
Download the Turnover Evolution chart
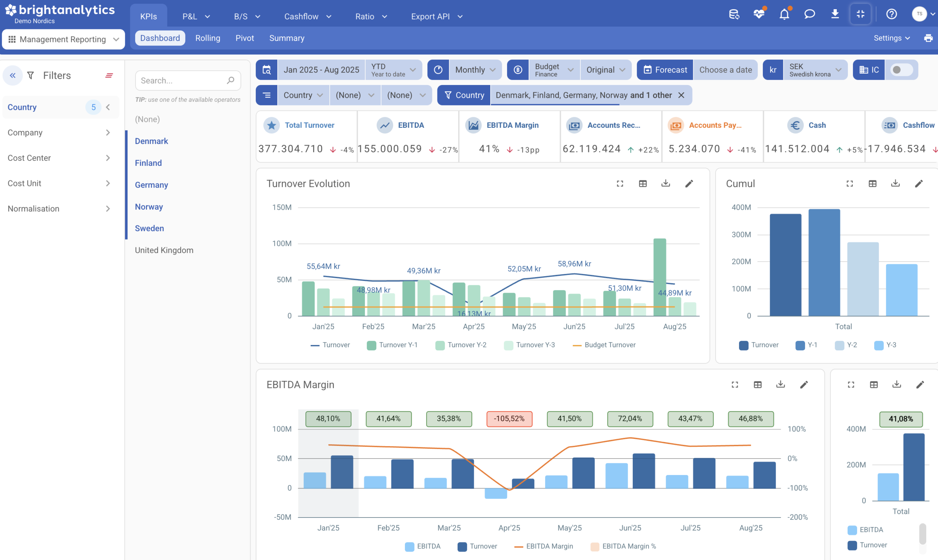[666, 183]
